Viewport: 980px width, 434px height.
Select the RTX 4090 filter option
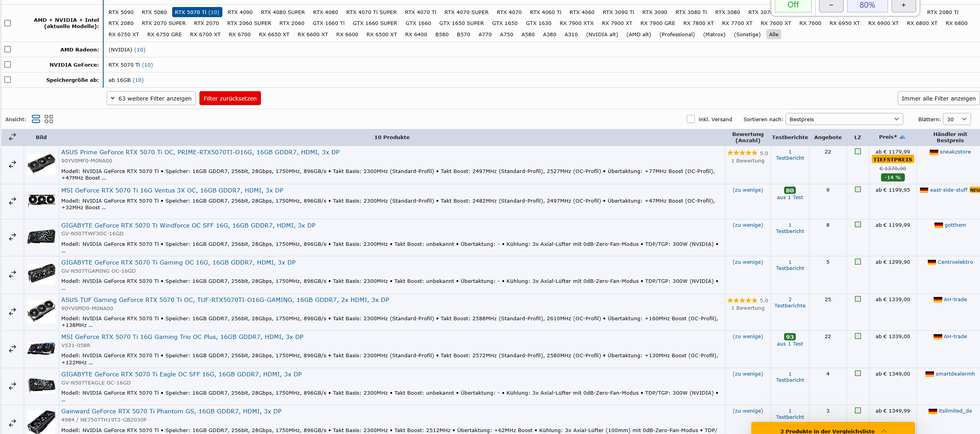click(x=240, y=12)
